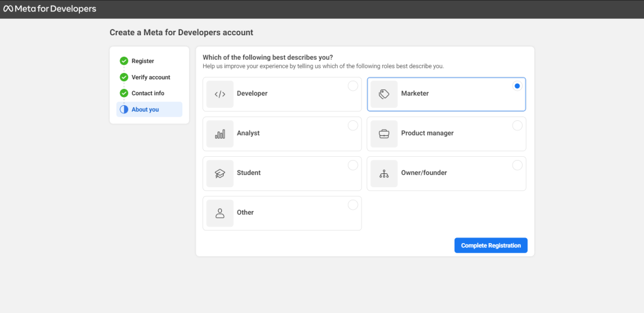Click the Meta for Developers logo

coord(50,9)
